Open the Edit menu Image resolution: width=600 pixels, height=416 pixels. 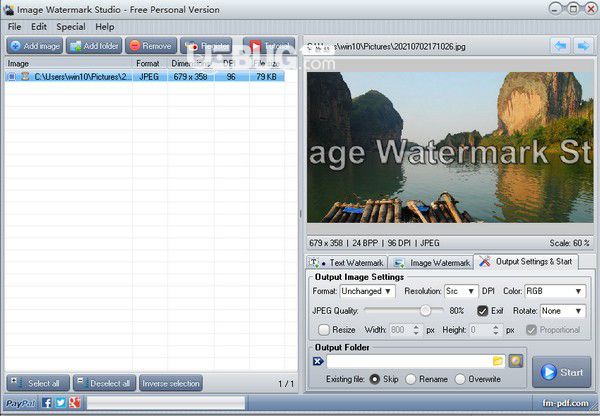click(39, 27)
